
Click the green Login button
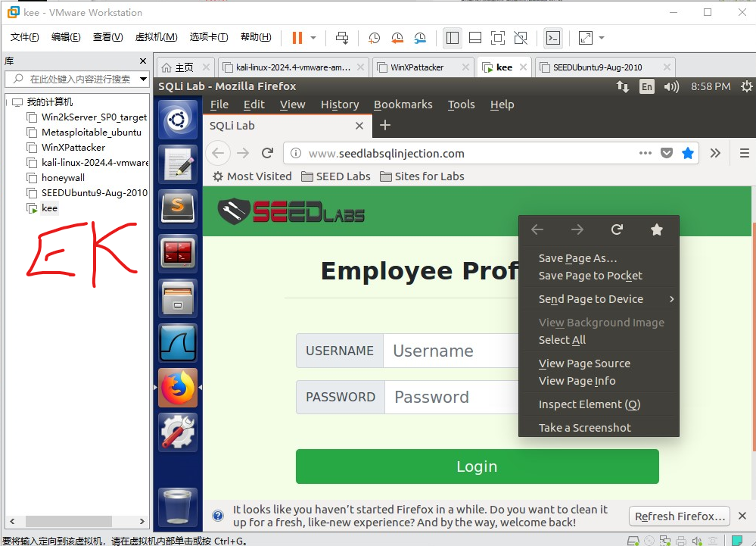[x=478, y=466]
